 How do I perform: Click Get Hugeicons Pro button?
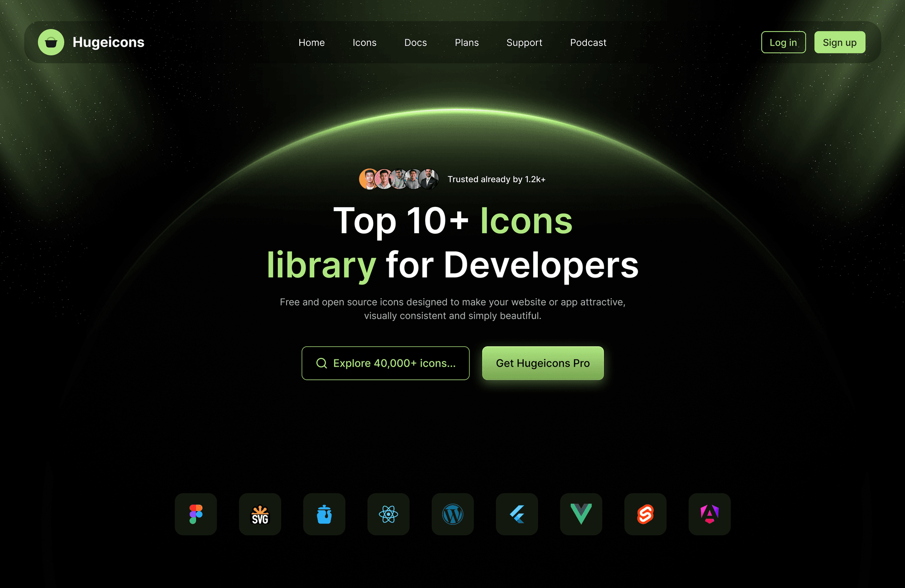543,363
